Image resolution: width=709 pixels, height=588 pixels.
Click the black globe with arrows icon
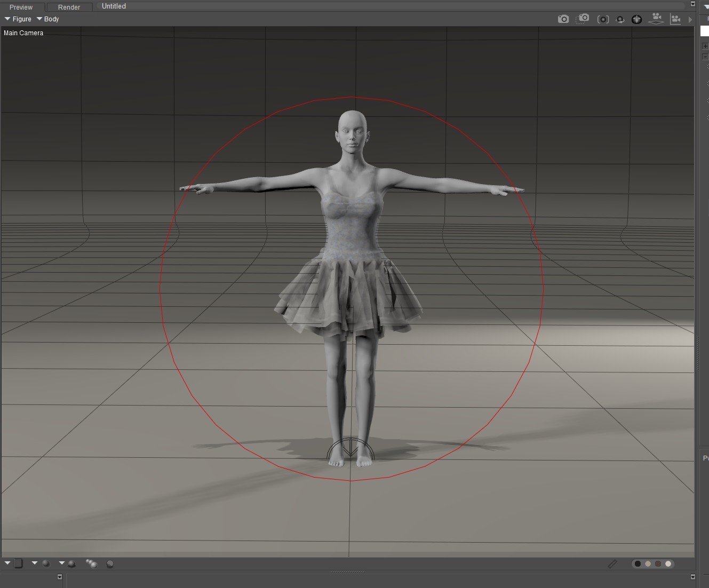click(636, 19)
